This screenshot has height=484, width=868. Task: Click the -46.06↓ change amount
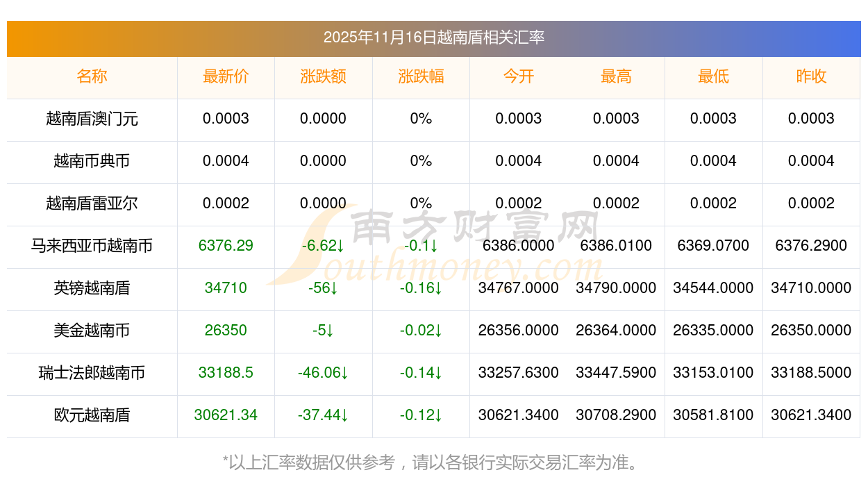[x=323, y=373]
